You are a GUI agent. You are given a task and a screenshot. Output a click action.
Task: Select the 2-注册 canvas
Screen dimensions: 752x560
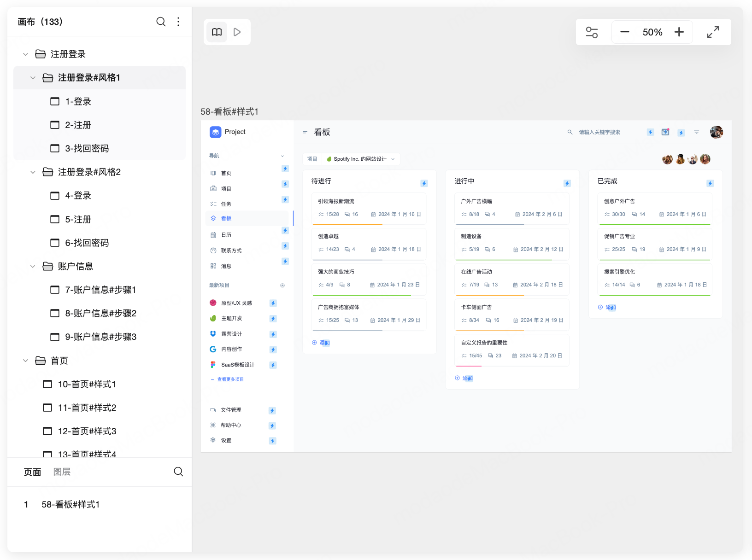(x=100, y=125)
